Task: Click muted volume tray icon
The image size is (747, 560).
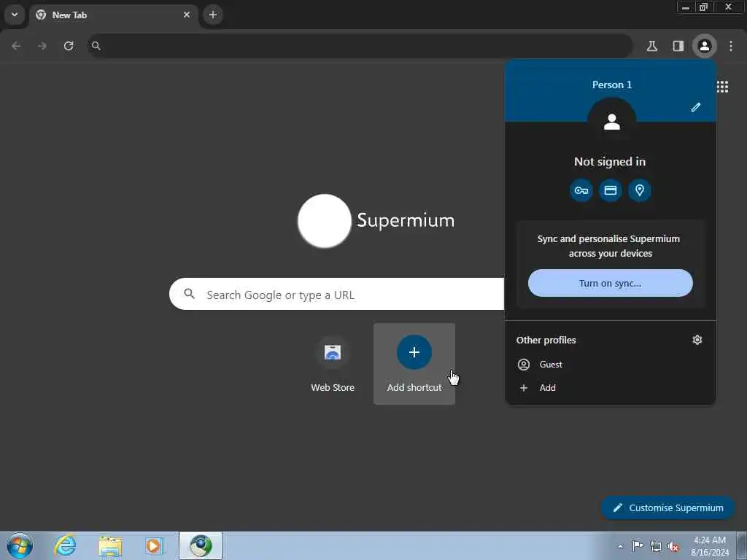Action: (x=673, y=546)
